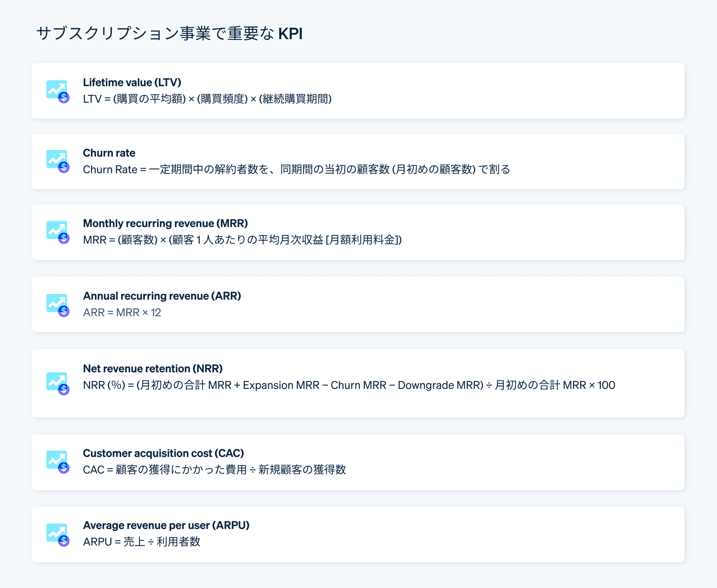
Task: Click the ARPU = 売上 ÷ 利用者数 formula
Action: [142, 542]
